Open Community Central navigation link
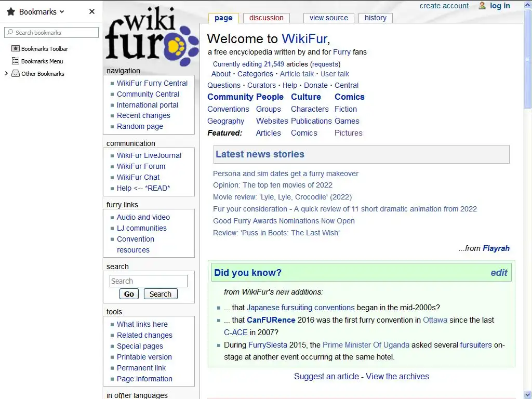The width and height of the screenshot is (532, 399). tap(148, 94)
